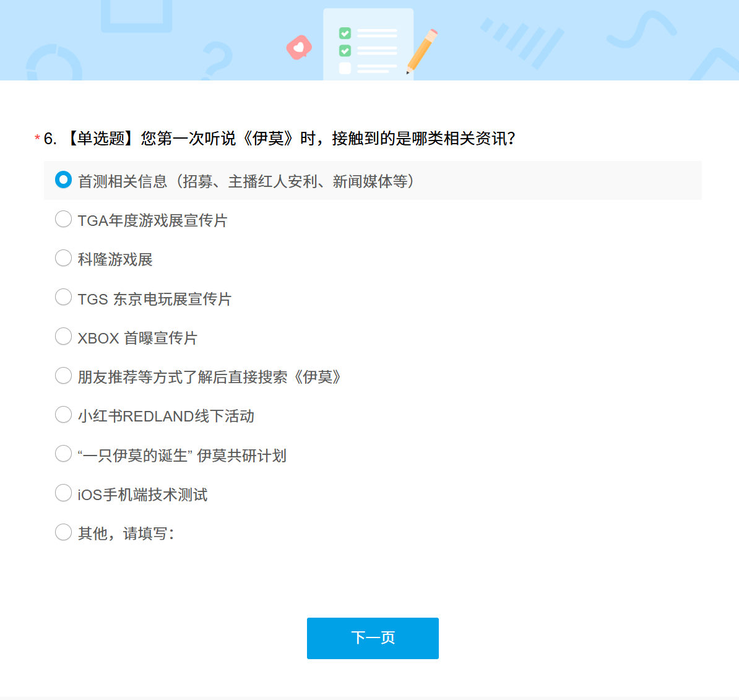Choose the XBOX 首曝宣传片 option
This screenshot has width=739, height=700.
coord(63,337)
